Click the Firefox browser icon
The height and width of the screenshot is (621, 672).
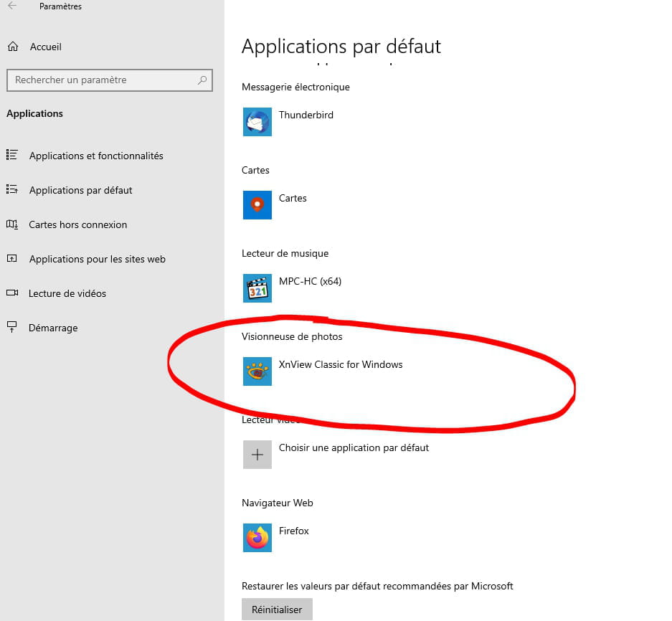coord(257,538)
